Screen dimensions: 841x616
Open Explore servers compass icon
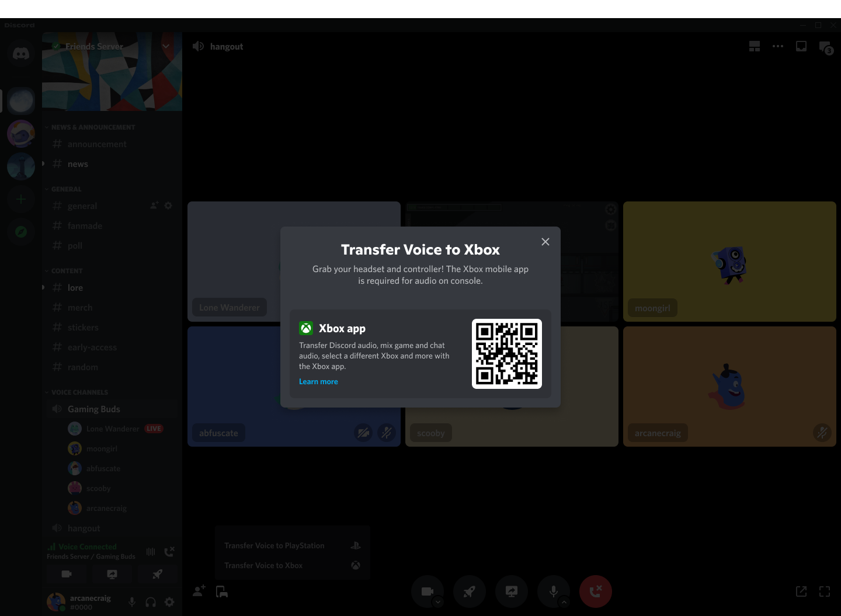tap(21, 232)
